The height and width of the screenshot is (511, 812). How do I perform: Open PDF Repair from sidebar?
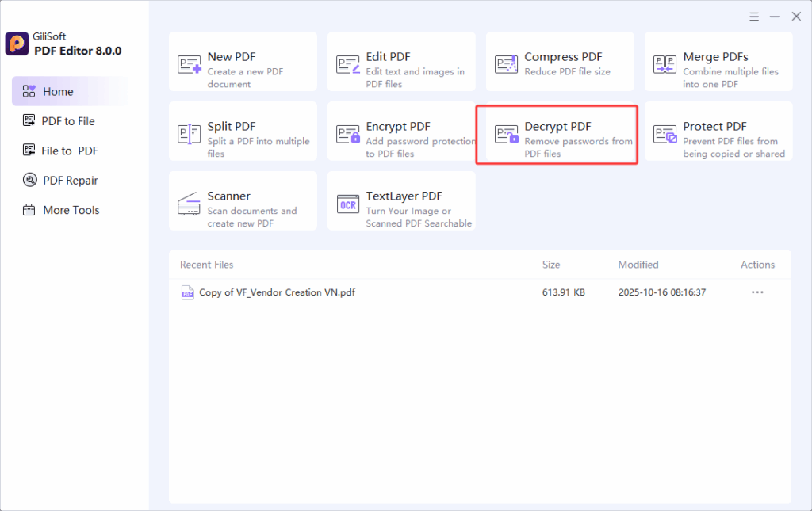[x=70, y=181]
